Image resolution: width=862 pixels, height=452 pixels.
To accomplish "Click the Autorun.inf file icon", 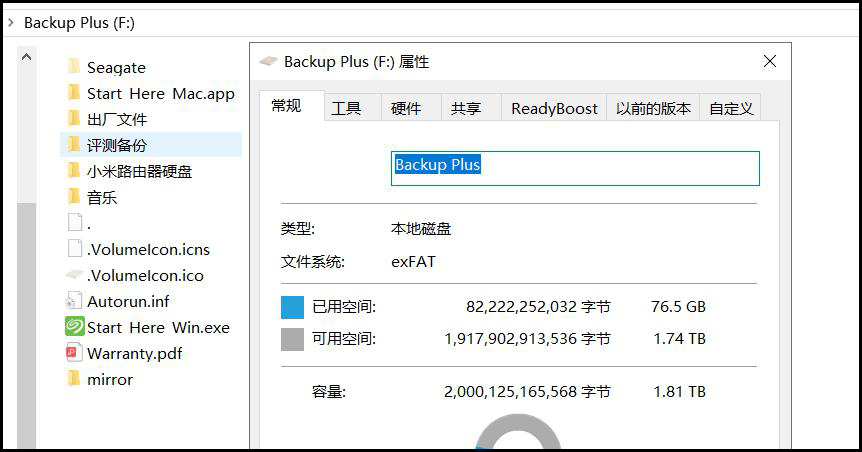I will pyautogui.click(x=74, y=301).
